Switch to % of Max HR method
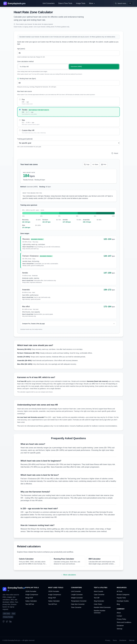Image resolution: width=137 pixels, height=644 pixels. [43, 67]
